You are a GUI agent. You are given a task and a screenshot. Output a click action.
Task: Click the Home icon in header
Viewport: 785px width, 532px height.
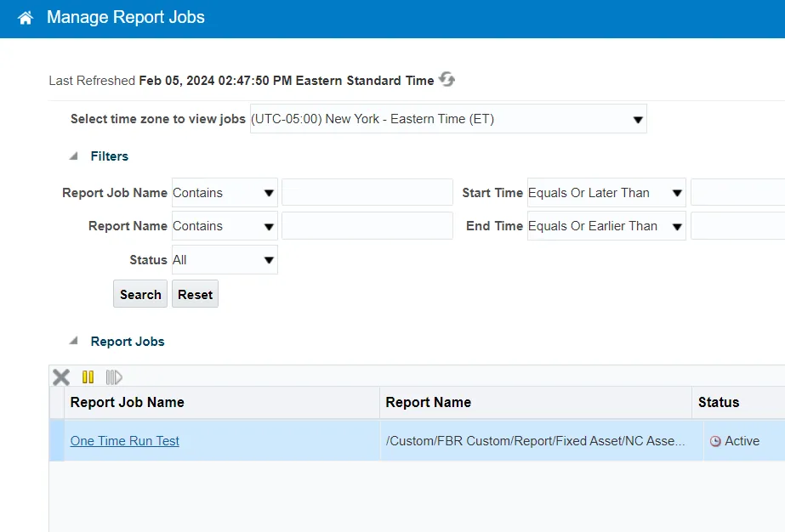[26, 18]
